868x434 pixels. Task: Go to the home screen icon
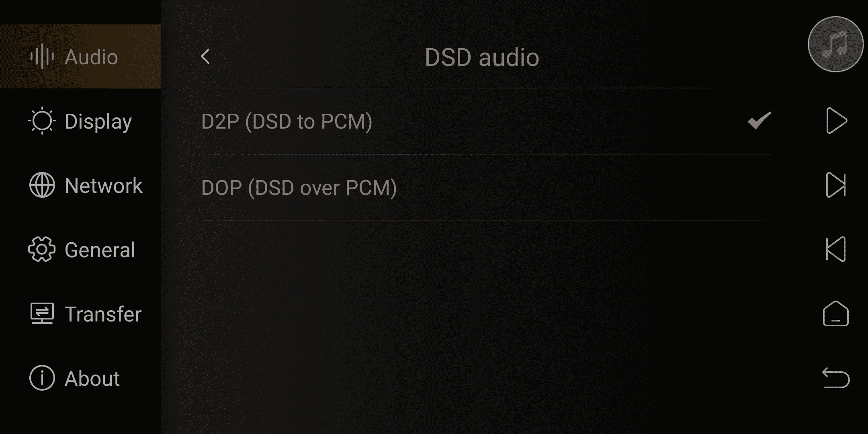click(x=836, y=313)
